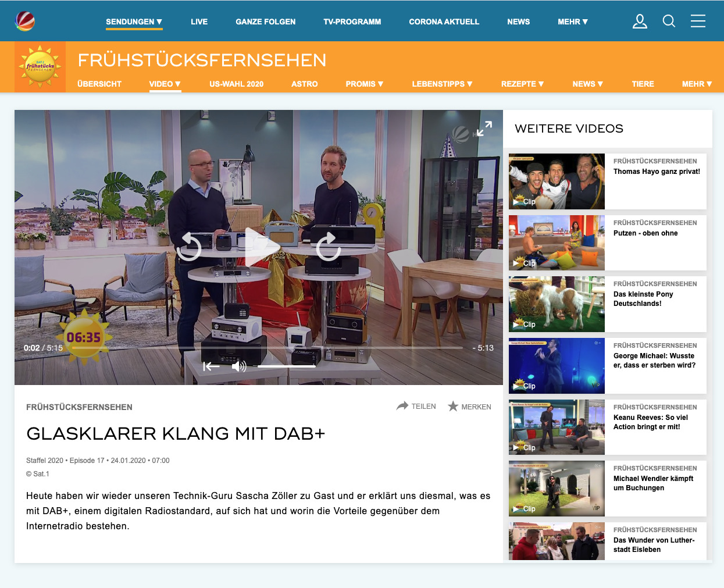Restart video with the skip-to-start icon
Screen dimensions: 724x588
coord(211,366)
